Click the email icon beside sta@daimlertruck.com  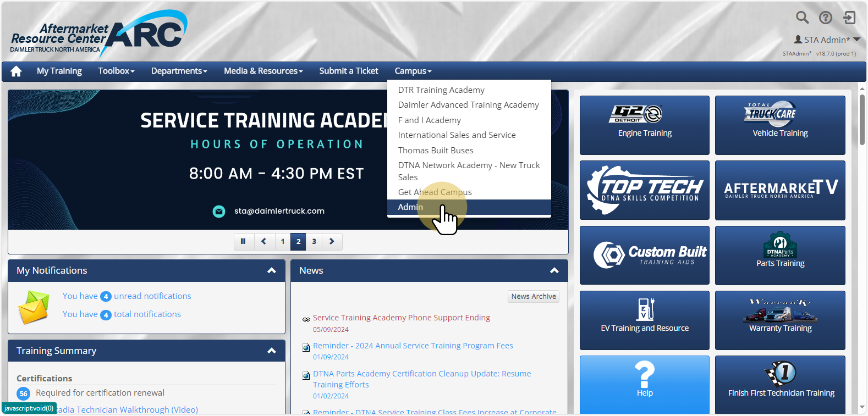pos(219,211)
